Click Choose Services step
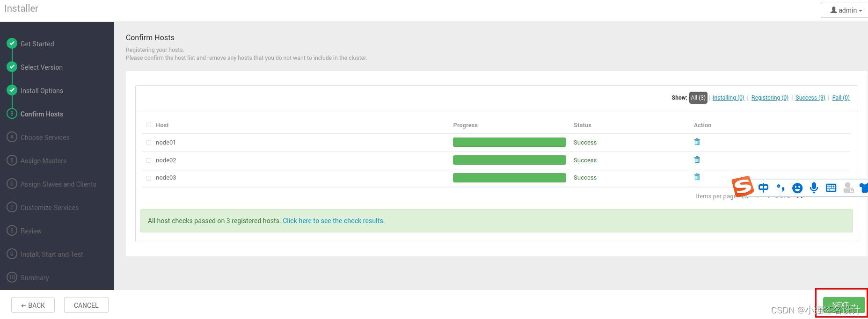 (45, 138)
